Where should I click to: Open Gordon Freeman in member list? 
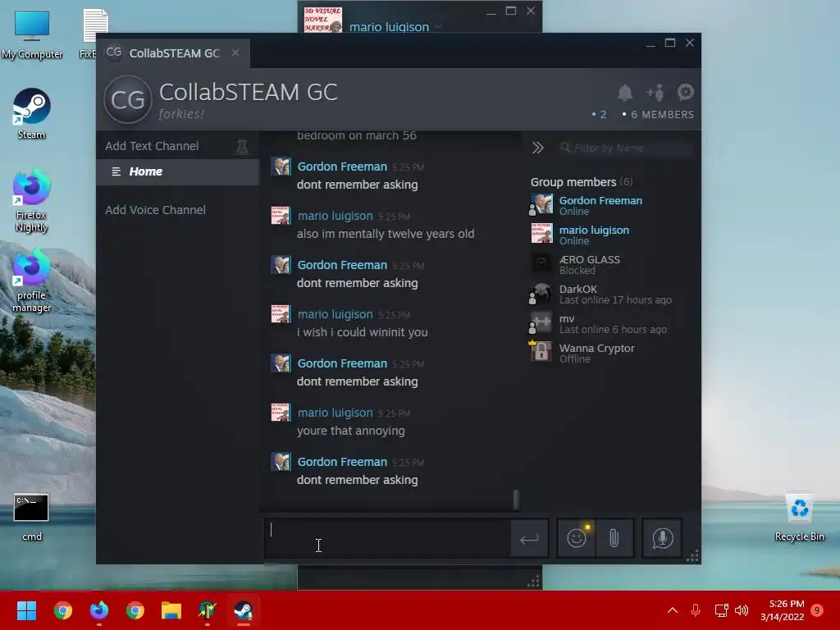click(600, 205)
